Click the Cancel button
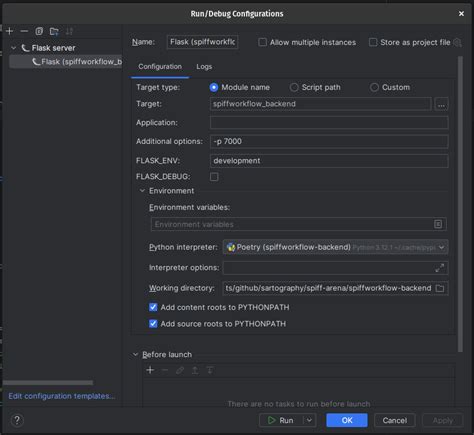The width and height of the screenshot is (474, 435). coord(395,420)
